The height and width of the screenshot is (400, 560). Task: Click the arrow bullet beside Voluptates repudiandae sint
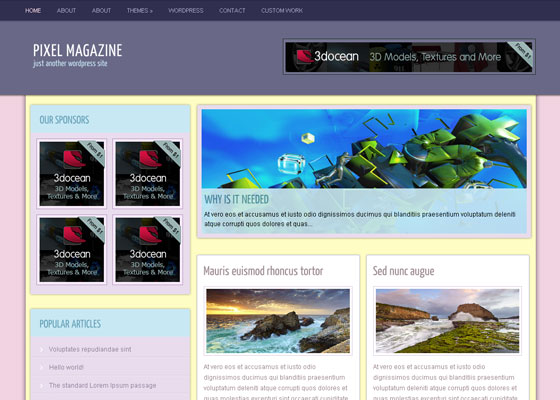pyautogui.click(x=41, y=349)
